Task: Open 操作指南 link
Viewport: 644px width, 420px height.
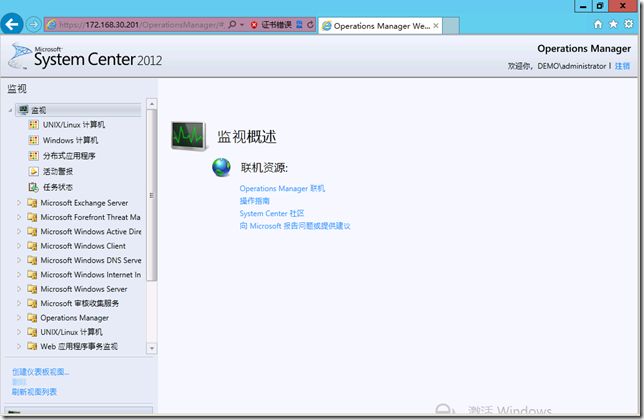Action: click(x=255, y=201)
